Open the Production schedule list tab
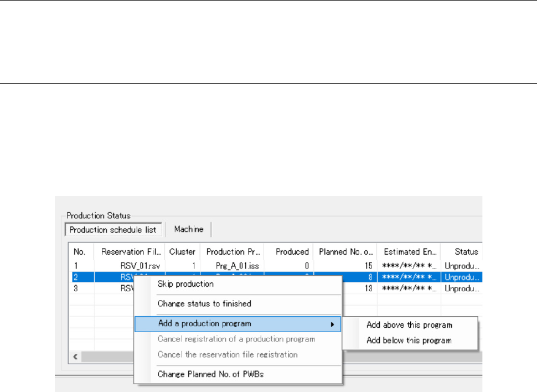This screenshot has height=392, width=537. coord(113,229)
